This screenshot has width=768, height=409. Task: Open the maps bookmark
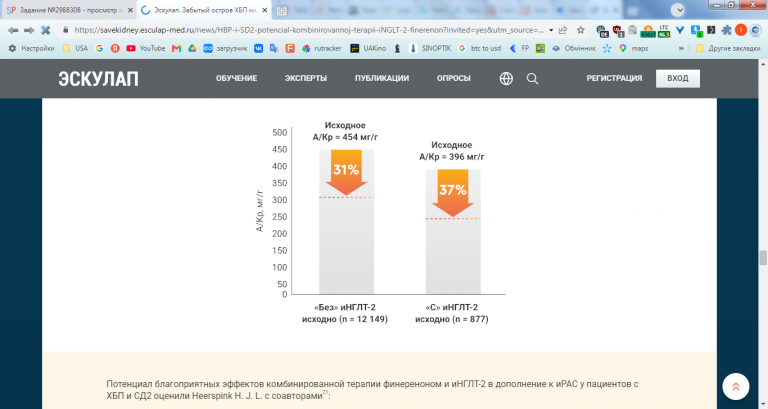point(633,48)
